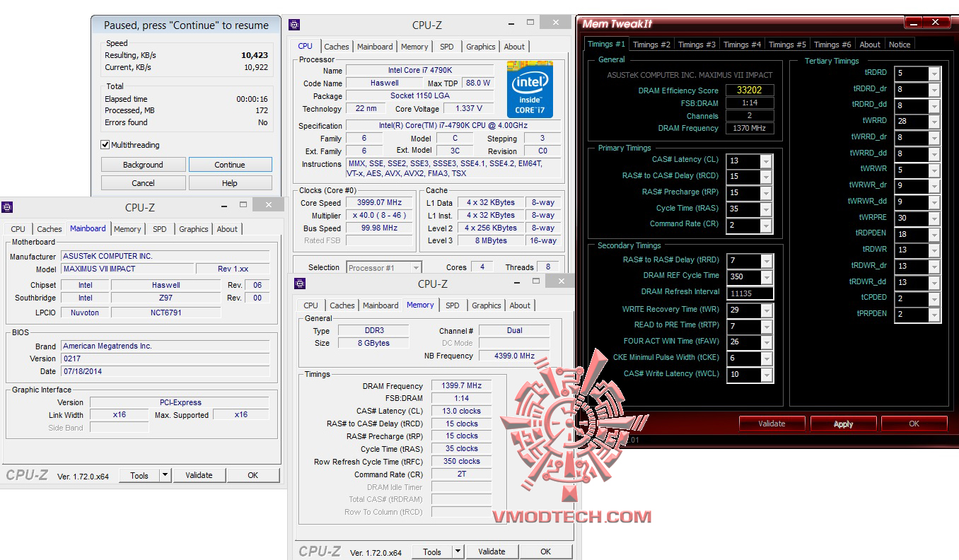Select the Timings #6 tab in MemTweakIt
Image resolution: width=959 pixels, height=560 pixels.
click(832, 45)
